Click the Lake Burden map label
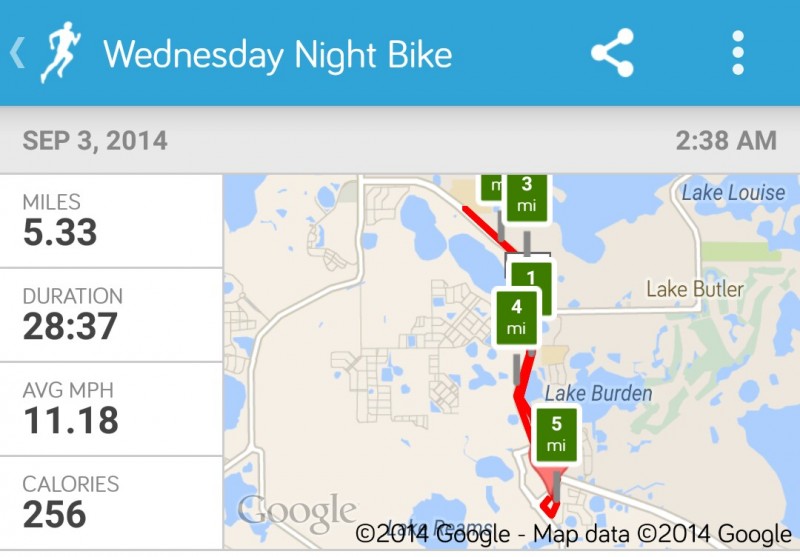Image resolution: width=800 pixels, height=557 pixels. pyautogui.click(x=598, y=393)
